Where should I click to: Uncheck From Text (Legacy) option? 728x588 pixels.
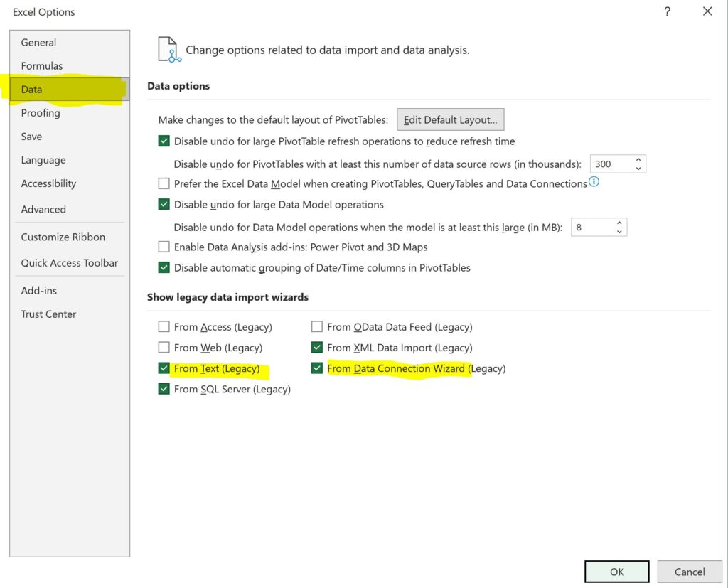tap(164, 368)
